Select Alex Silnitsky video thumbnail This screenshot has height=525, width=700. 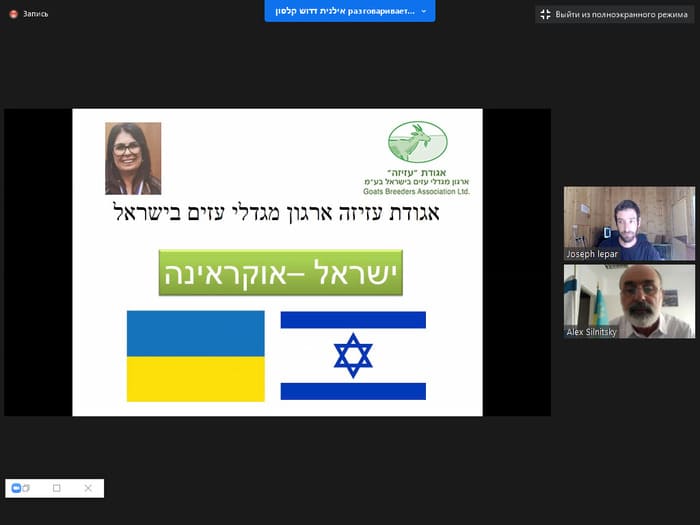pos(629,301)
